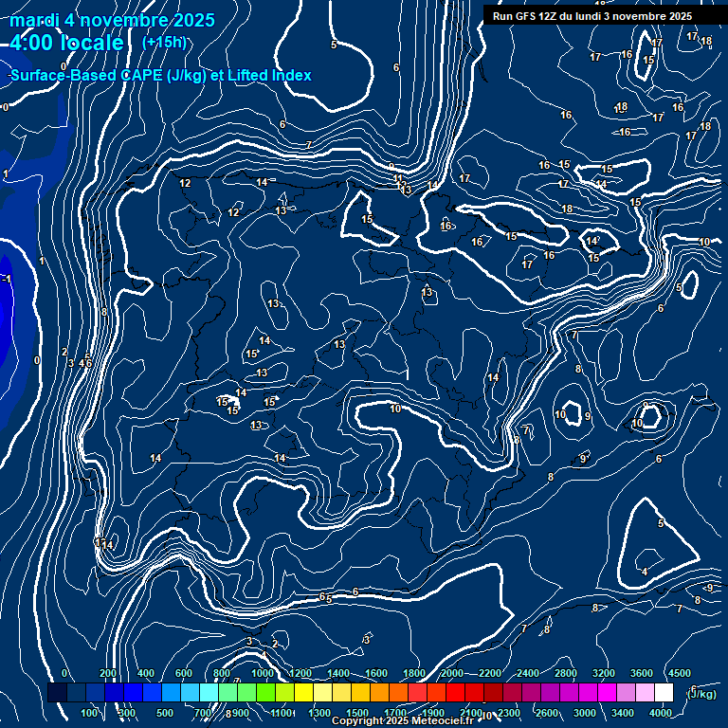The image size is (728, 728).
Task: Click the '3400' legend value below the color bar
Action: (x=623, y=713)
